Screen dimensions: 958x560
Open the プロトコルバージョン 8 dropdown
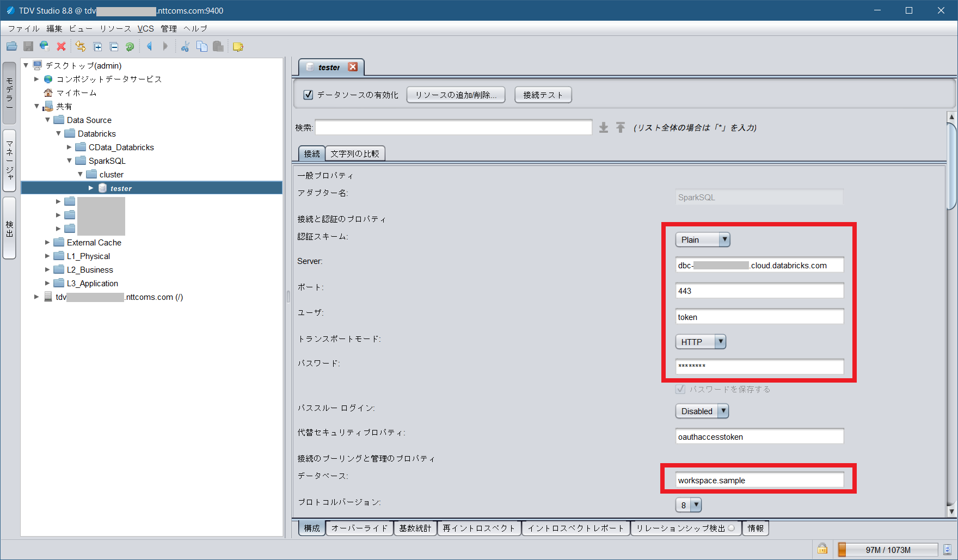[689, 505]
